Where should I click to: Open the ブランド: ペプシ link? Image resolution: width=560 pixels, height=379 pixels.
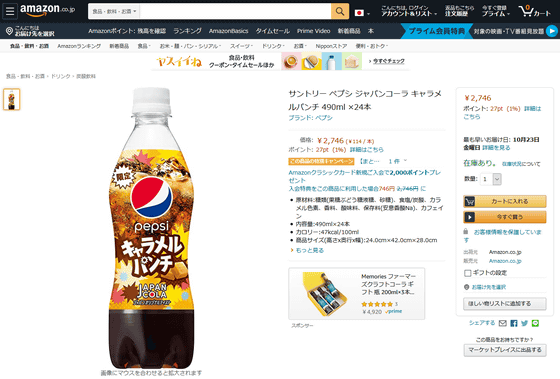pyautogui.click(x=310, y=118)
